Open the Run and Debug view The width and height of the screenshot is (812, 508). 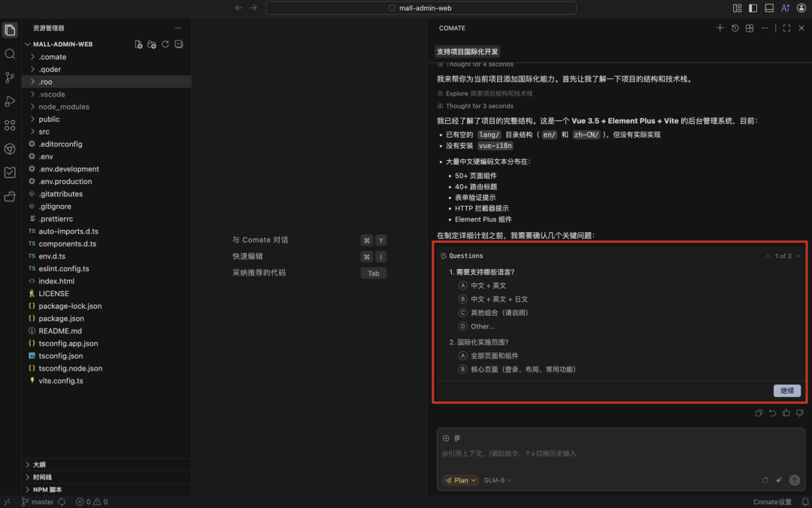(x=10, y=101)
